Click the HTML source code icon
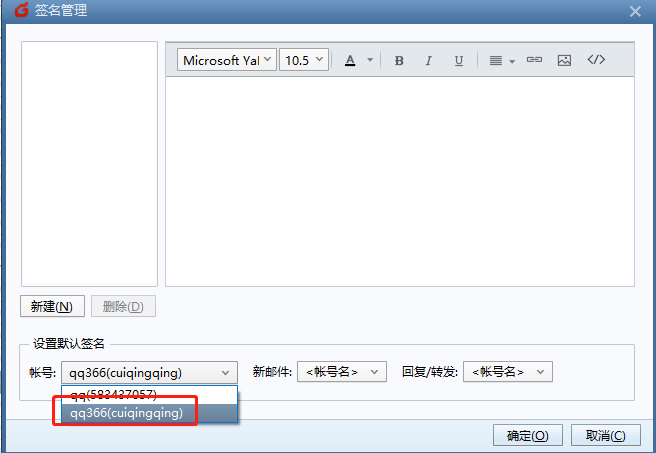Image resolution: width=656 pixels, height=453 pixels. click(596, 60)
